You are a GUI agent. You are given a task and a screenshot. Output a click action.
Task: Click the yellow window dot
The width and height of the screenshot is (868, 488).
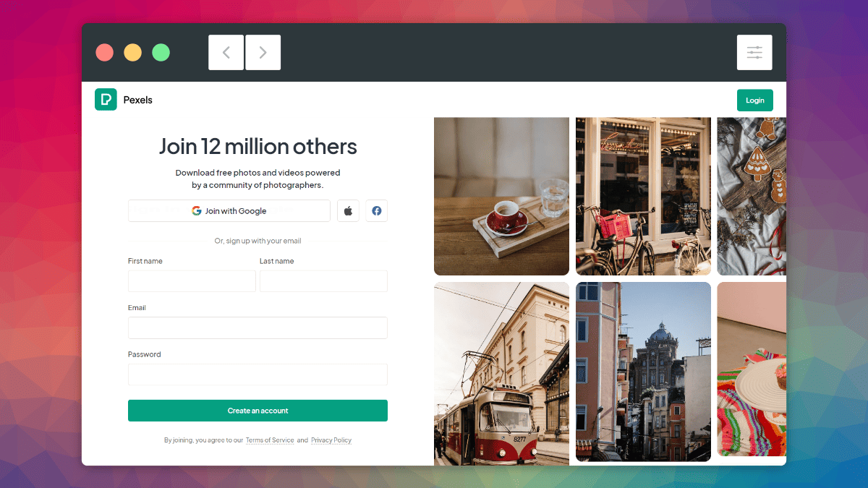132,52
